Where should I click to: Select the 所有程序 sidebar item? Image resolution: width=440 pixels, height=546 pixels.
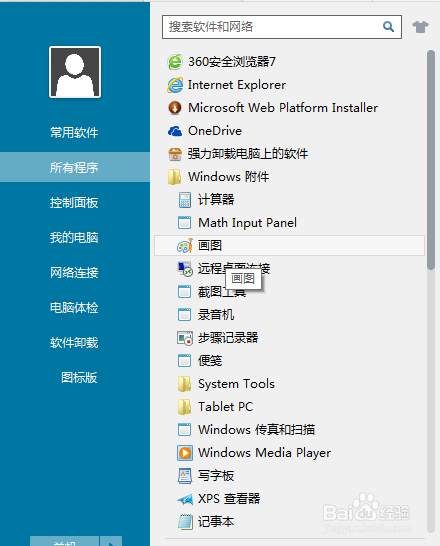[75, 167]
